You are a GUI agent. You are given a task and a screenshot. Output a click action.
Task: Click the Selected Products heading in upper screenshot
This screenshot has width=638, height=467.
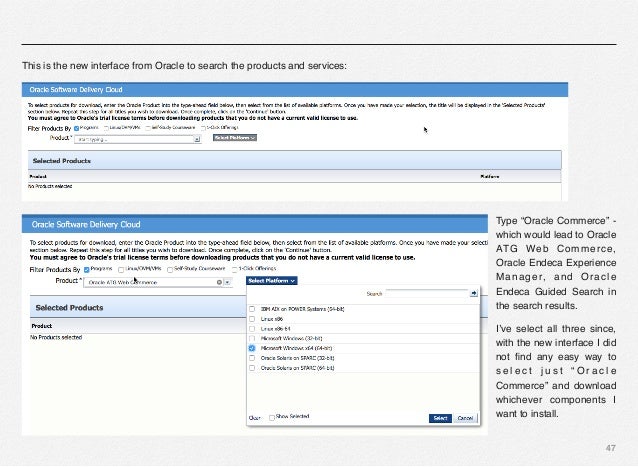pyautogui.click(x=61, y=161)
